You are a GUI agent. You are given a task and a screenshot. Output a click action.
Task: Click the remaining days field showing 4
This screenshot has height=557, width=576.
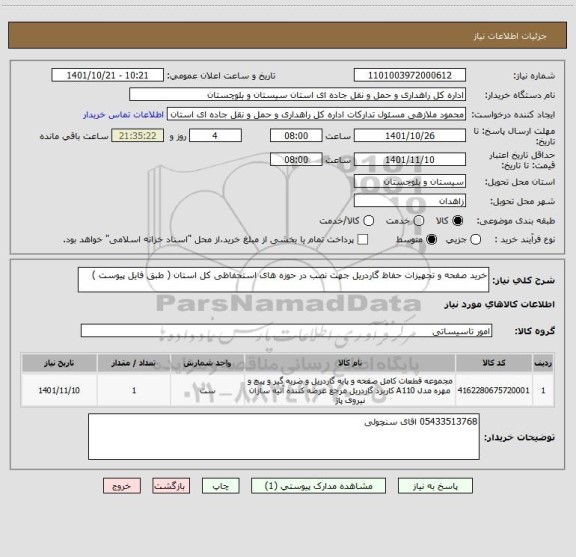point(215,136)
